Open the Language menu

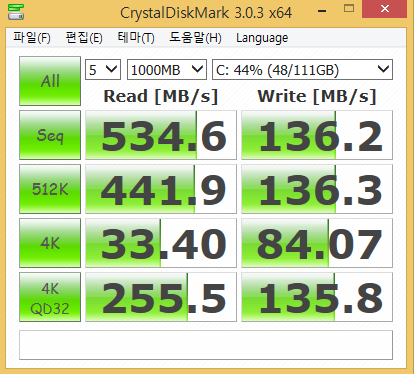(x=262, y=38)
